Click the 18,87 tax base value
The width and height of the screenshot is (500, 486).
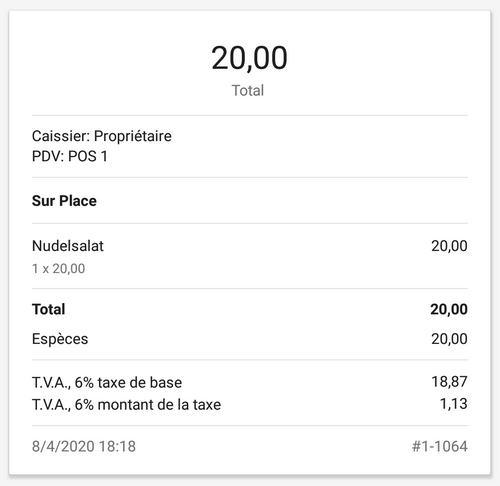point(450,382)
